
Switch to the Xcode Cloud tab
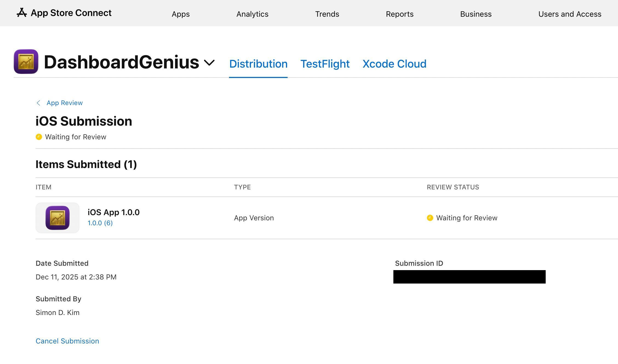click(x=394, y=64)
